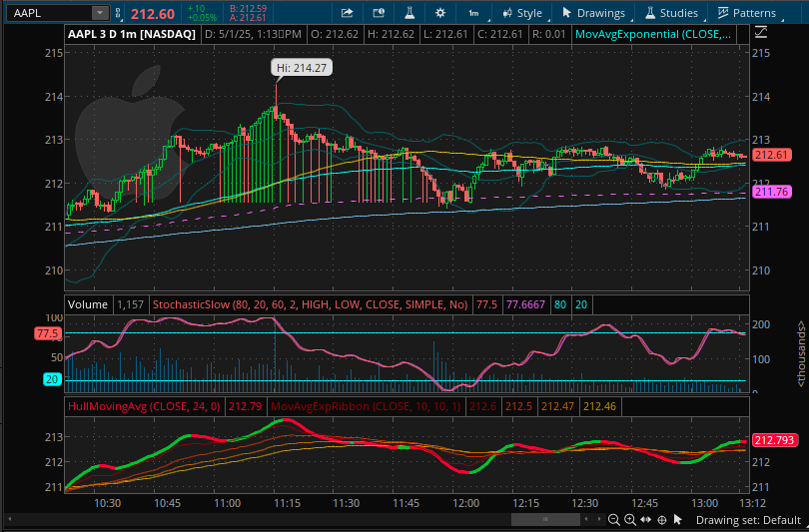Click the share chart icon
This screenshot has height=532, width=809.
tap(347, 13)
